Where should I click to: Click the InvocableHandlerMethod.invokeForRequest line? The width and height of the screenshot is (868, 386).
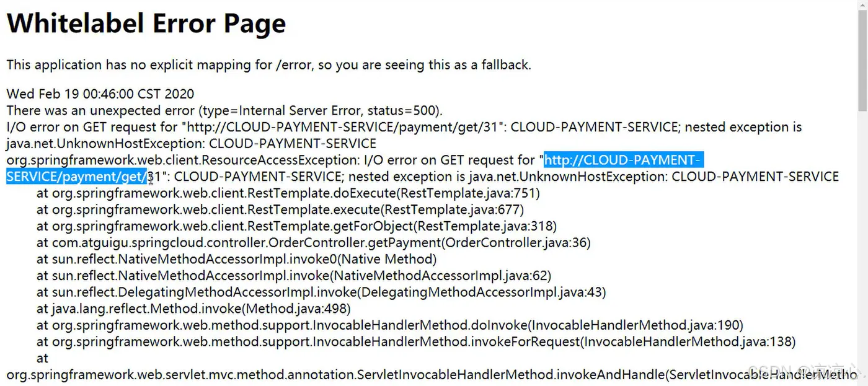415,341
